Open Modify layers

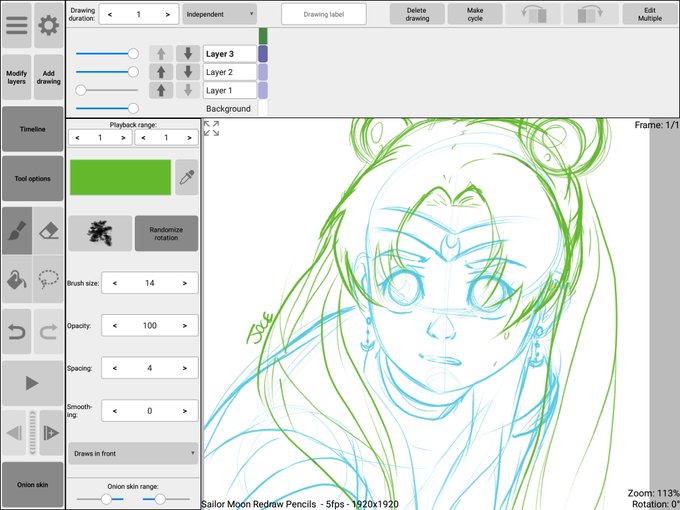16,77
